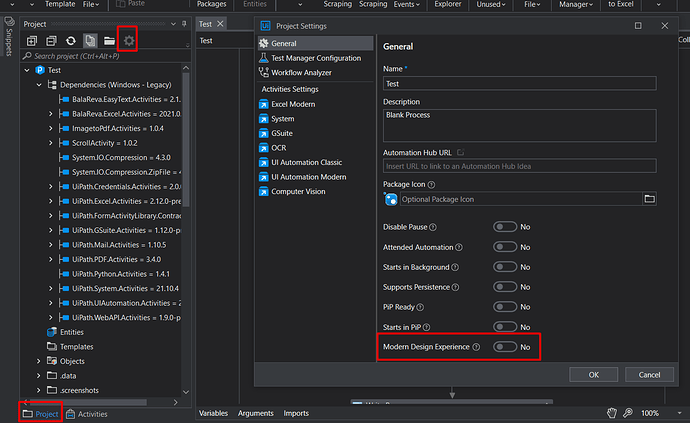Click the zoom magnifier icon
Screen dimensions: 690x423
(x=628, y=413)
